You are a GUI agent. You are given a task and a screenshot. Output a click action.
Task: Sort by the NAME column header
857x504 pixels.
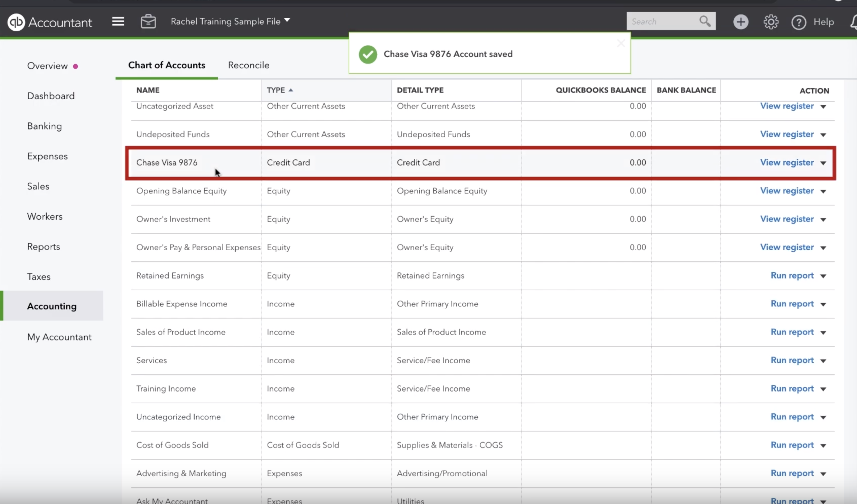(x=148, y=90)
